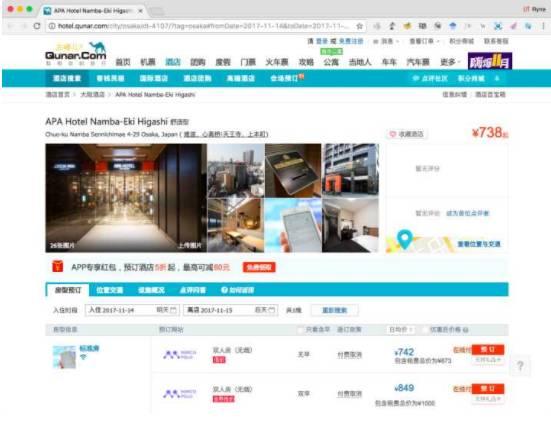Click the check-out date field 2017-11-15

(231, 310)
